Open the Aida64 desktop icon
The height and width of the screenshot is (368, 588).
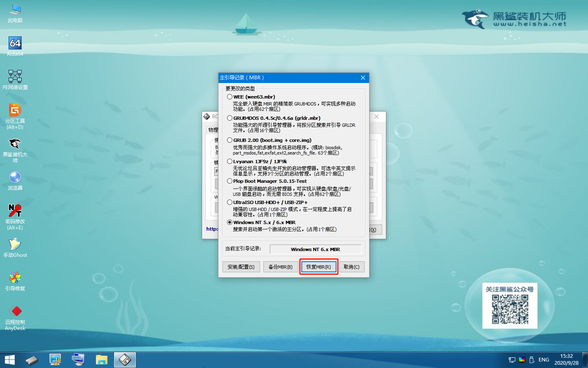(x=15, y=43)
